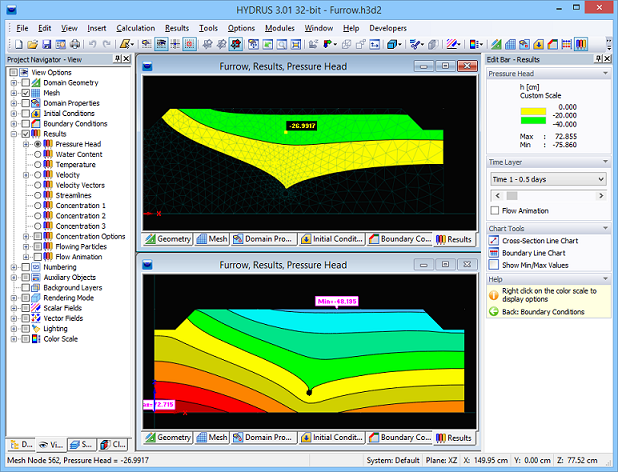Click the rainbow Color Scale toolbar icon
618x472 pixels.
[474, 44]
